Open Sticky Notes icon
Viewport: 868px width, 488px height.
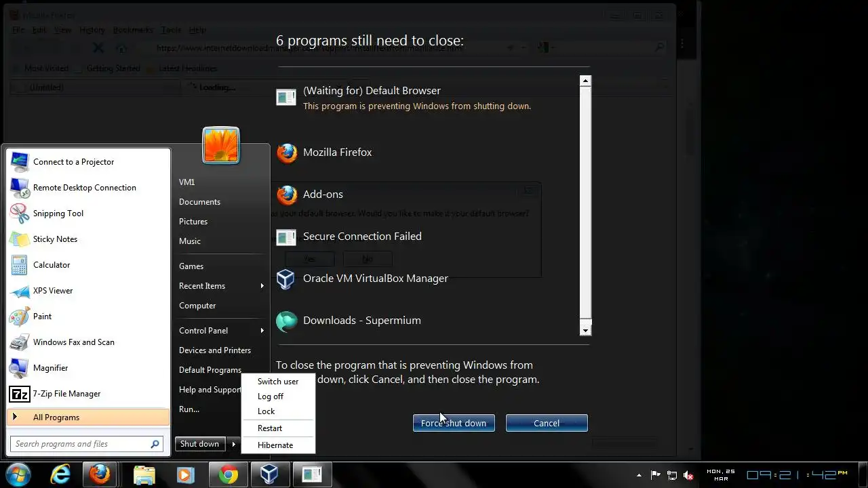(x=20, y=239)
